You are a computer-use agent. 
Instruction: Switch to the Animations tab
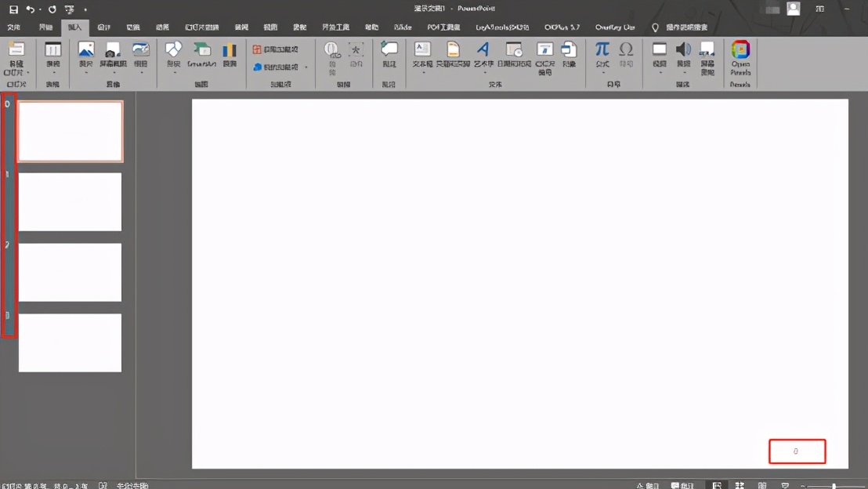[163, 27]
